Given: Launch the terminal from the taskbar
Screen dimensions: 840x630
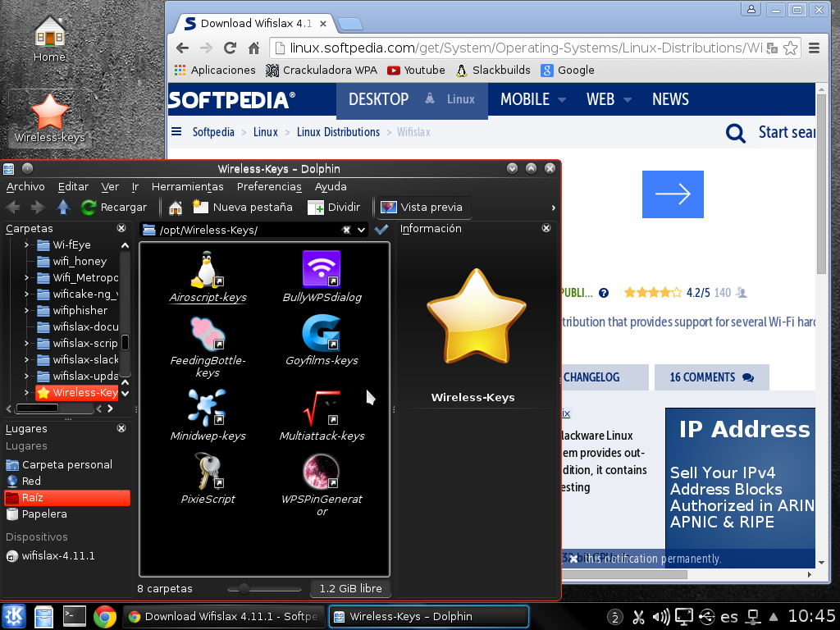Looking at the screenshot, I should click(75, 617).
